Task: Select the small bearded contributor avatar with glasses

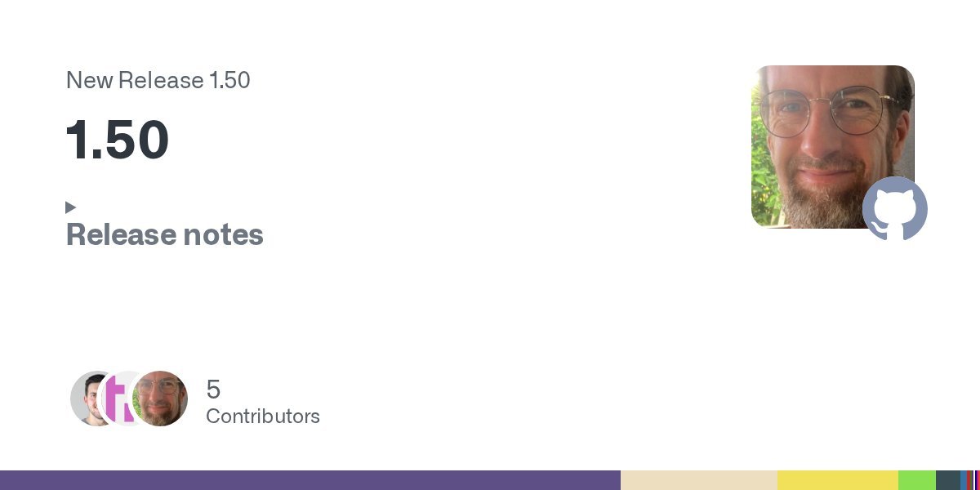Action: click(x=162, y=399)
